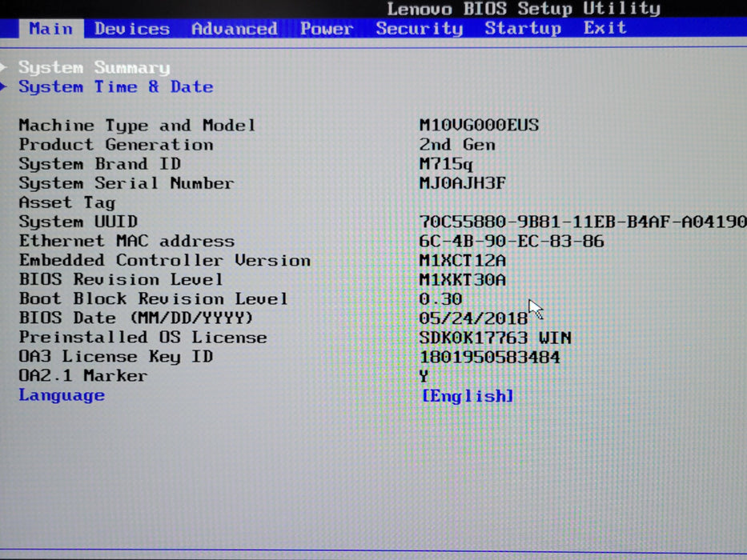The height and width of the screenshot is (560, 747).
Task: Click serial number MJ0AJH3F
Action: coord(462,183)
